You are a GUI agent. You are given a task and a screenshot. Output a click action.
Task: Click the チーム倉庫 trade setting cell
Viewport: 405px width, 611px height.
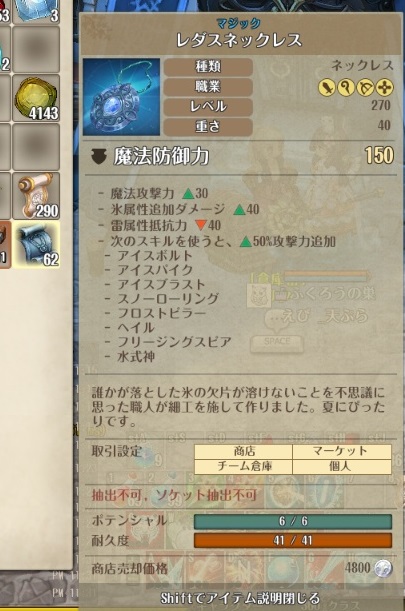(244, 466)
